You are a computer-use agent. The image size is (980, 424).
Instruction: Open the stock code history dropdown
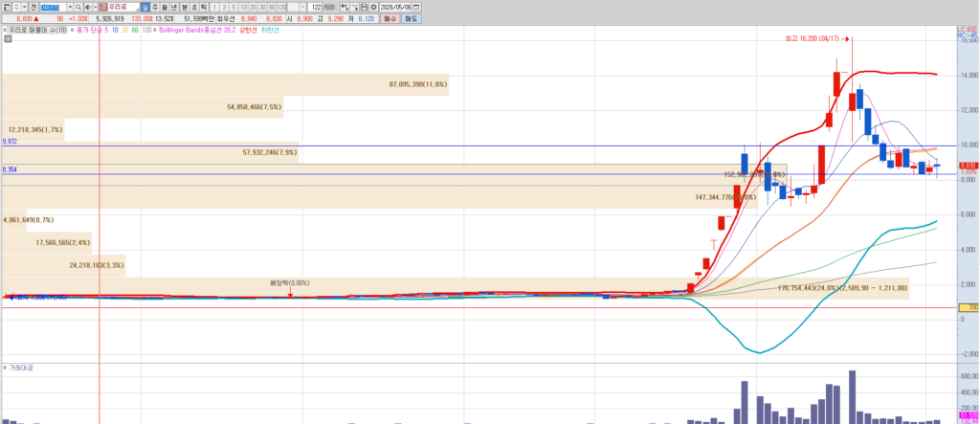(x=70, y=7)
